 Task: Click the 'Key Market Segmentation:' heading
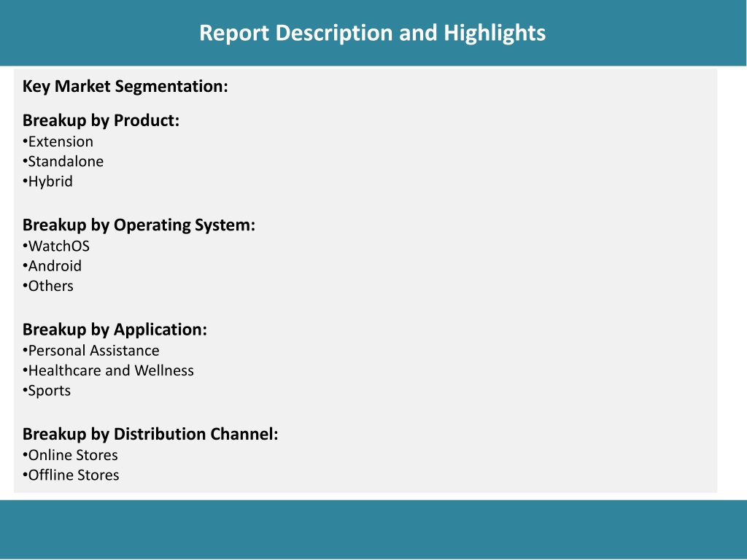point(125,87)
